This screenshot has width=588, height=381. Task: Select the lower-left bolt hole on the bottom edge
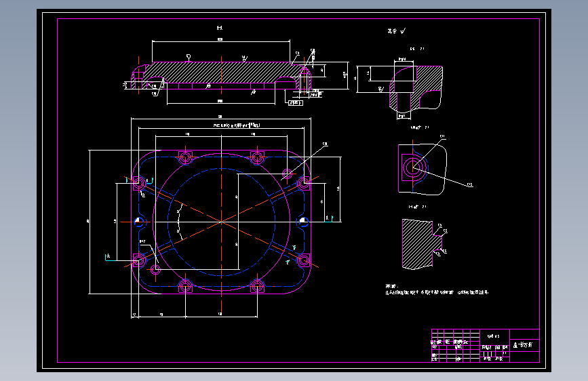click(185, 287)
